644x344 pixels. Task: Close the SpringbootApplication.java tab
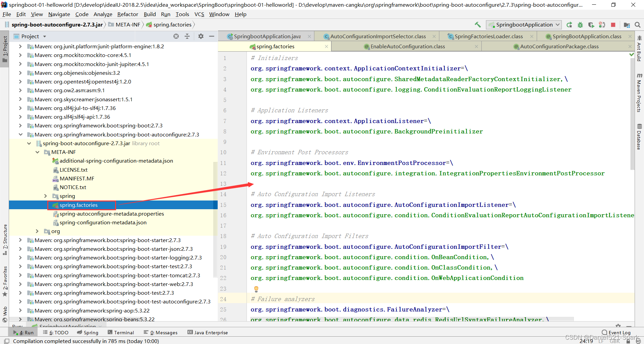pyautogui.click(x=309, y=37)
